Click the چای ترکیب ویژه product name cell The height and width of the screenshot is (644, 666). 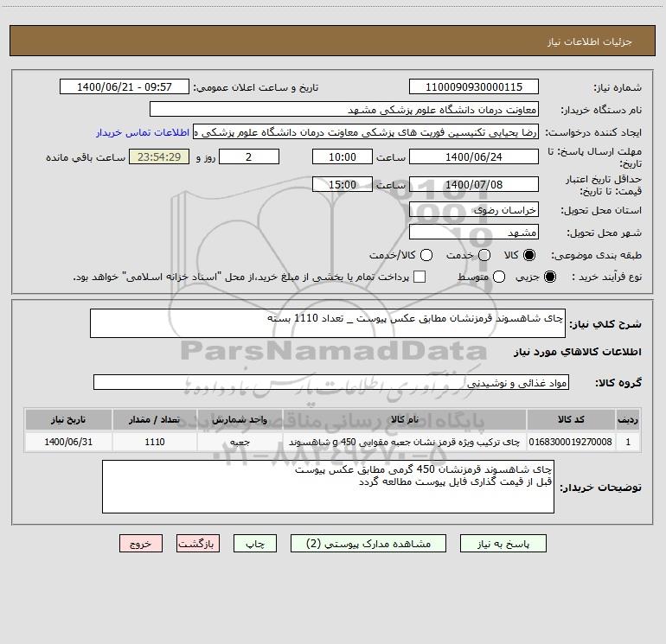pos(405,442)
